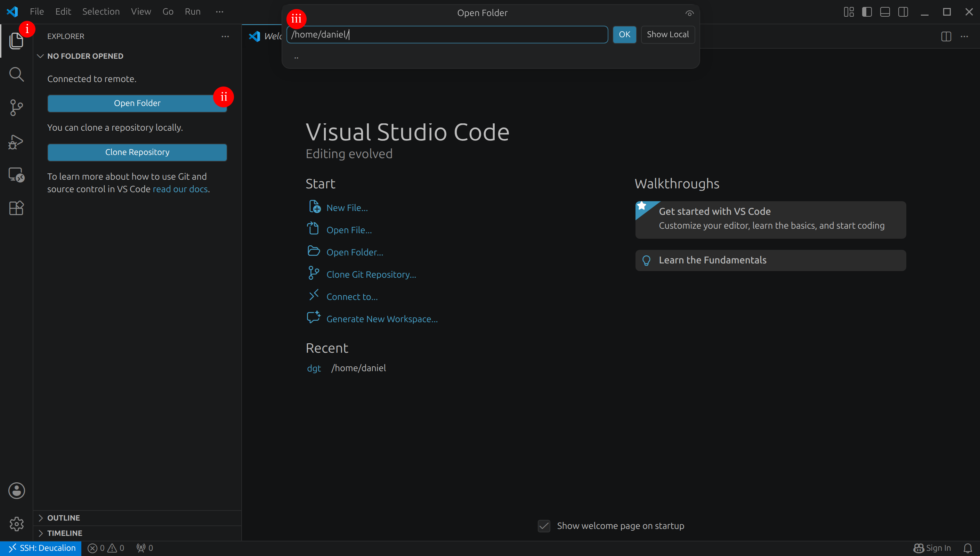The height and width of the screenshot is (556, 980).
Task: Open Notifications bell in status bar
Action: tap(967, 548)
